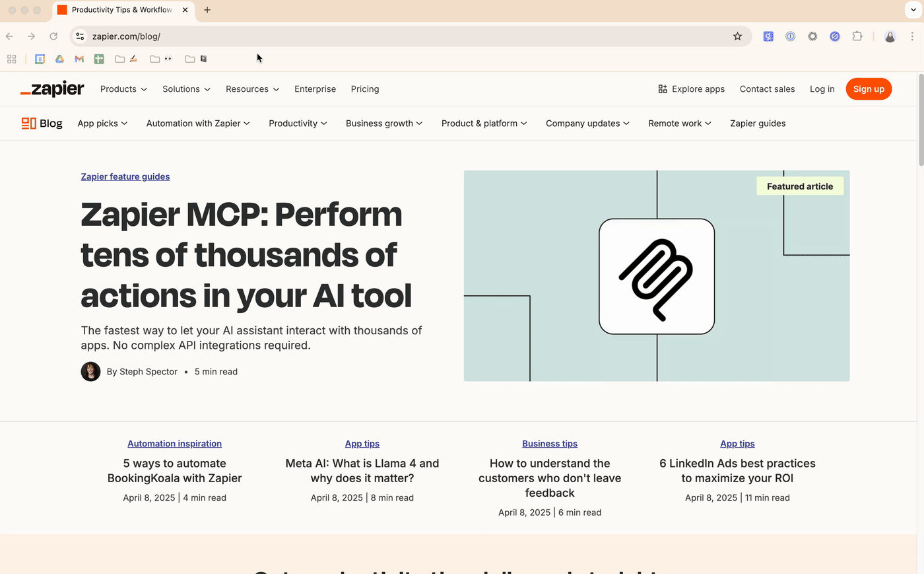The width and height of the screenshot is (924, 574).
Task: Click App tips above the Meta AI article
Action: (362, 444)
